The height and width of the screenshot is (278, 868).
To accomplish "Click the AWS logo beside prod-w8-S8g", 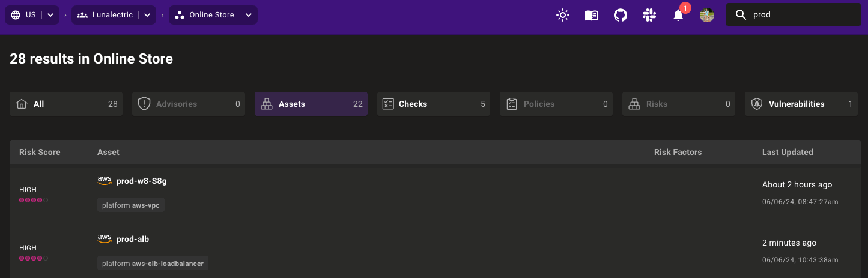I will [x=105, y=181].
